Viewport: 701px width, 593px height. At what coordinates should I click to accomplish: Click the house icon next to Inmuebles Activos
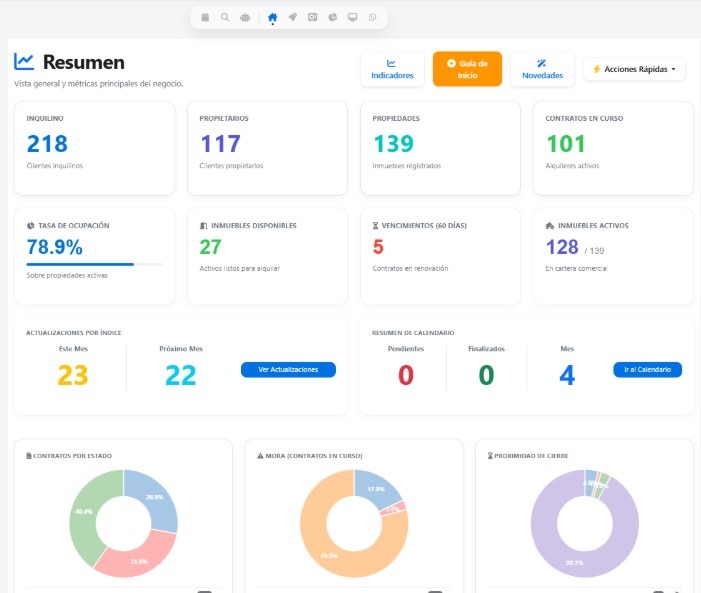tap(550, 226)
